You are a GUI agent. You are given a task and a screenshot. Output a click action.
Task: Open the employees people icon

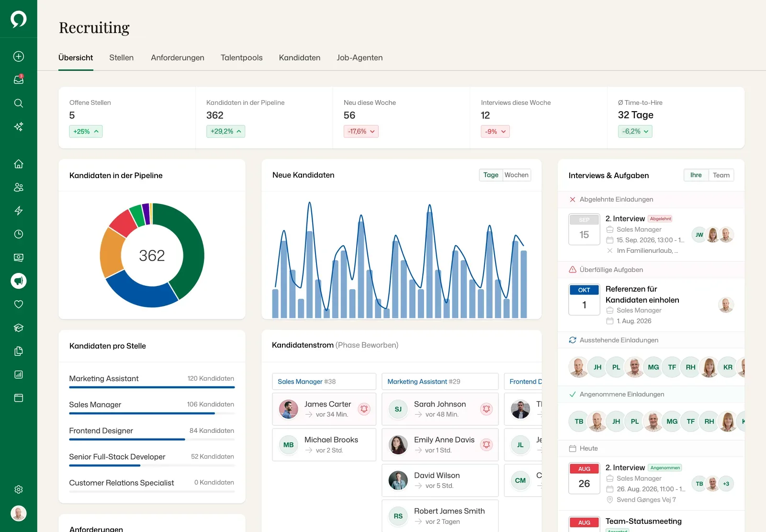click(x=19, y=187)
